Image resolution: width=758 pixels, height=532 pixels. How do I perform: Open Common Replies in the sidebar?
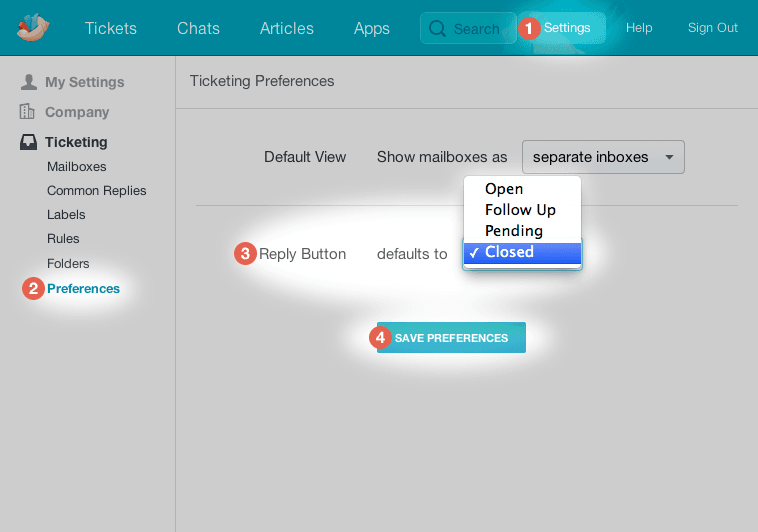pos(96,191)
